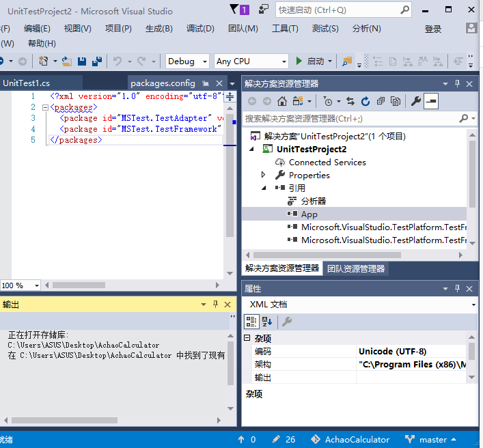Open the 视图(V) menu

[x=78, y=29]
